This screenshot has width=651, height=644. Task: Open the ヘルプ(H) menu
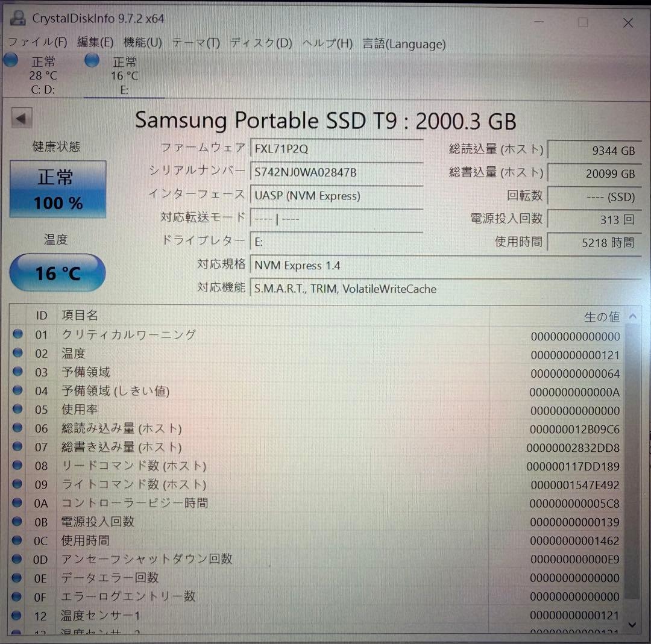coord(327,43)
